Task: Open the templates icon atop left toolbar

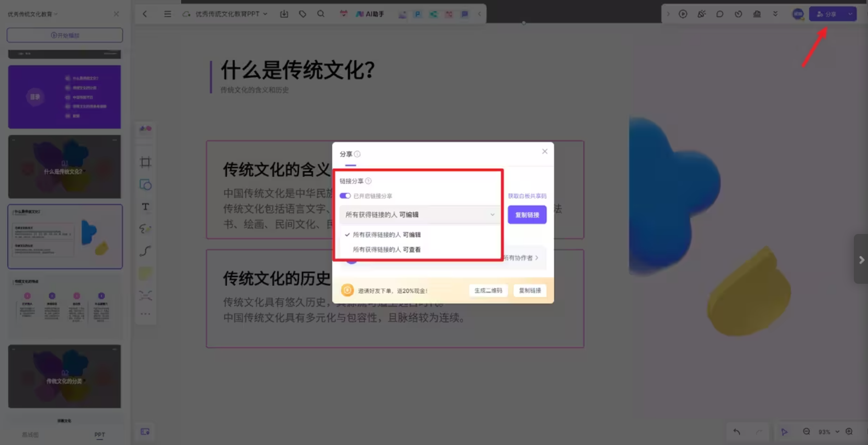Action: coord(145,129)
